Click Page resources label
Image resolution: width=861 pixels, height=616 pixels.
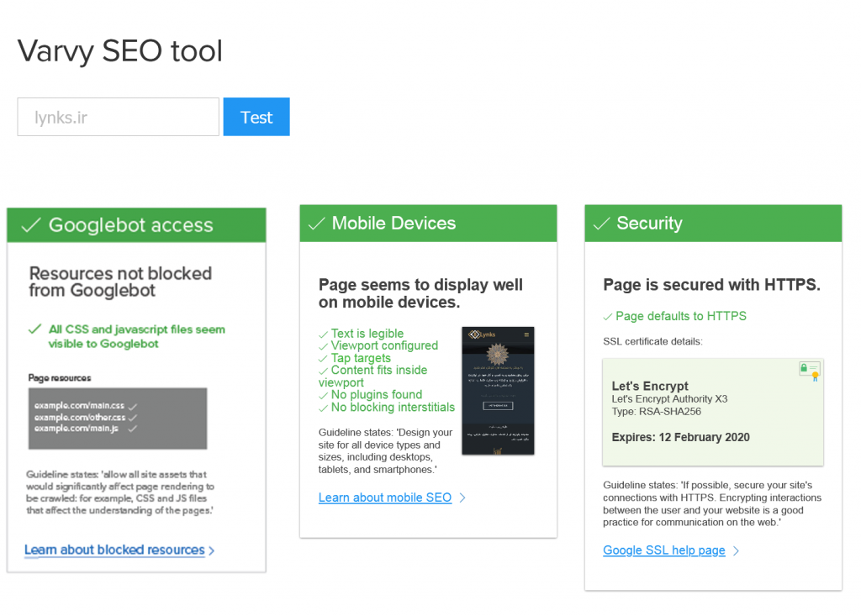tap(60, 377)
